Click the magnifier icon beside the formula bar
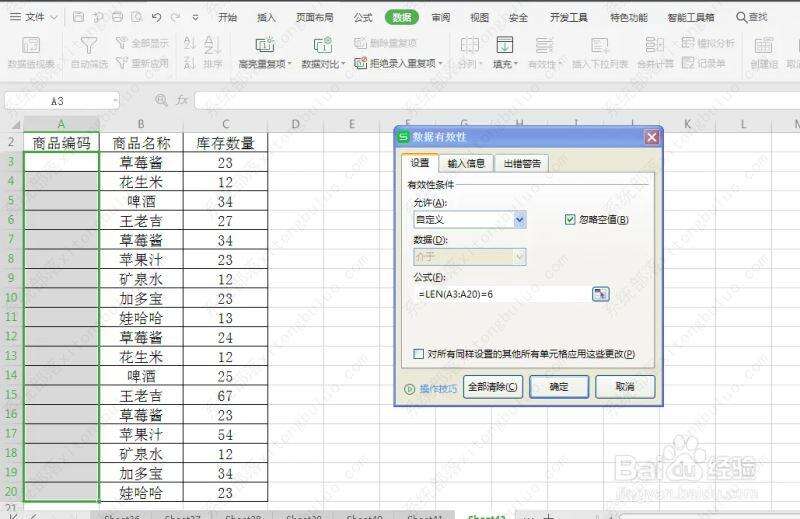800x519 pixels. tap(161, 100)
